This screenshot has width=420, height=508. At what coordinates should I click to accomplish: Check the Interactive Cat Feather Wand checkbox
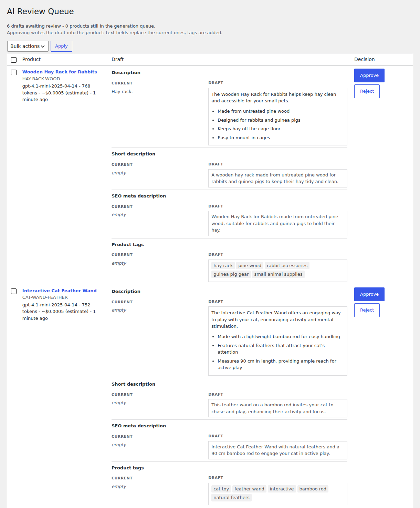(14, 291)
